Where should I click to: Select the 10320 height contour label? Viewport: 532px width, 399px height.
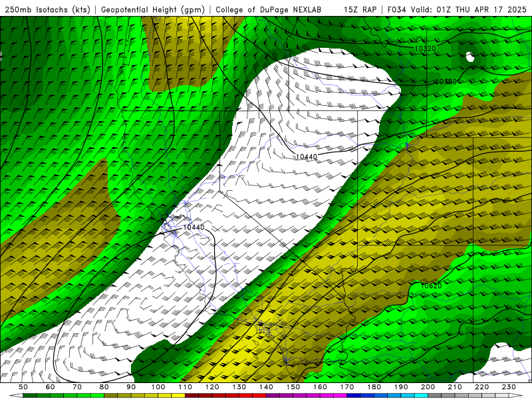[425, 49]
